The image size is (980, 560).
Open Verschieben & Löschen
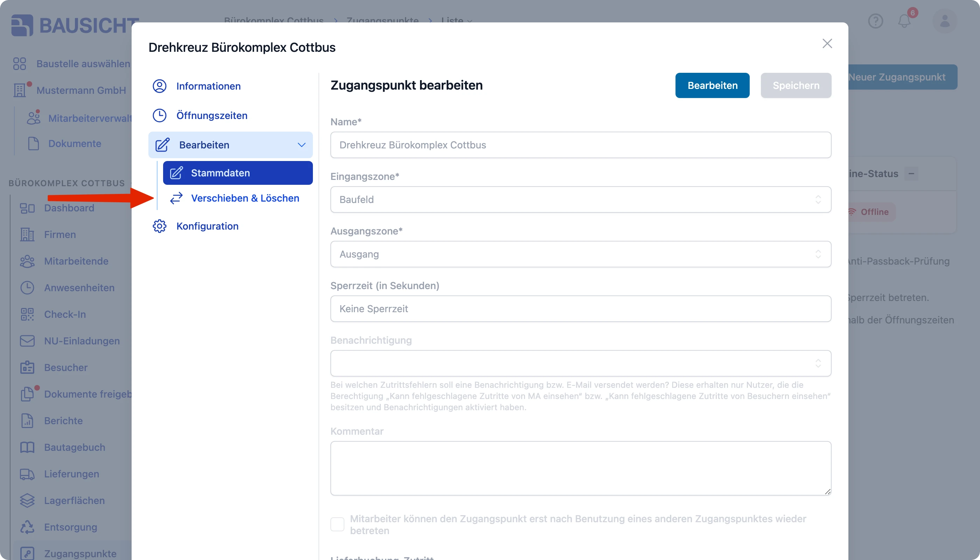pos(238,198)
